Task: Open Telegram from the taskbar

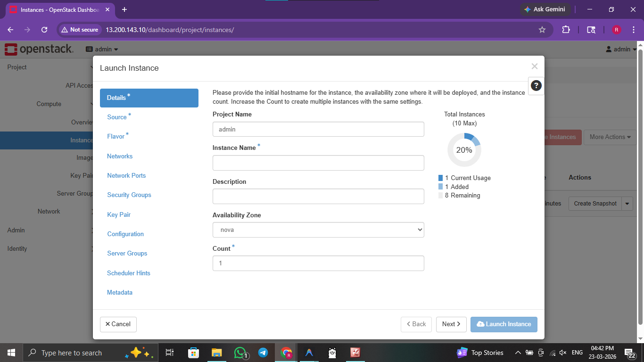Action: 263,353
